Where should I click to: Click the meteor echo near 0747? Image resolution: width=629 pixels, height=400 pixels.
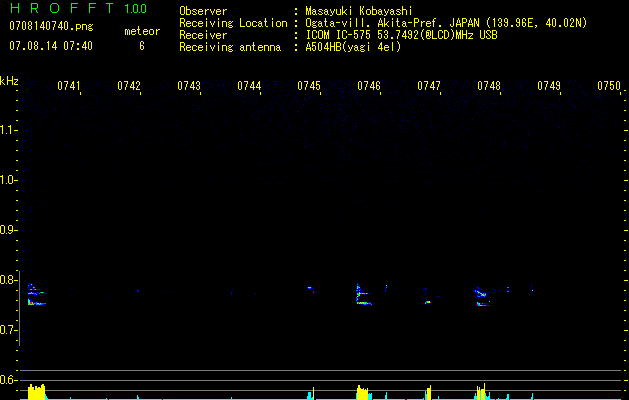[428, 302]
